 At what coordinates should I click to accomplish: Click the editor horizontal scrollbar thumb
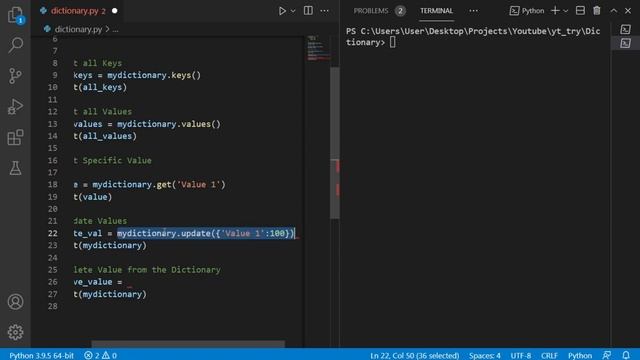pos(188,344)
